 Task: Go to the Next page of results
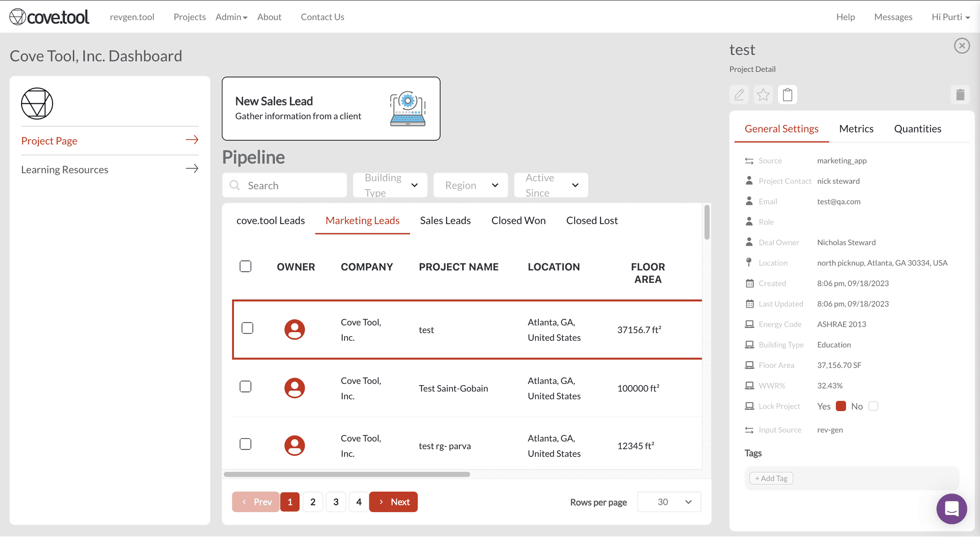click(393, 502)
